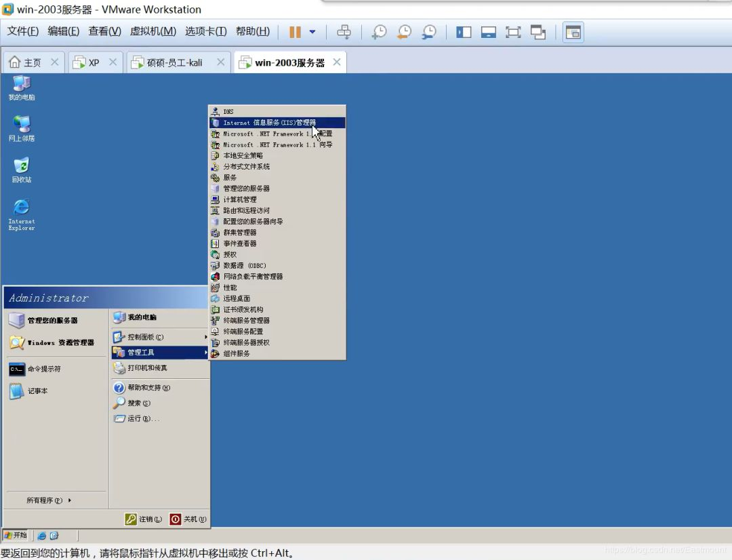Toggle the Unity mode toolbar icon
Image resolution: width=732 pixels, height=560 pixels.
[x=537, y=33]
